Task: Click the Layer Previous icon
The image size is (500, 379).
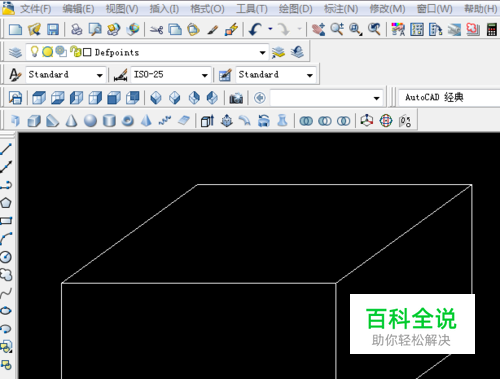Action: pos(297,52)
